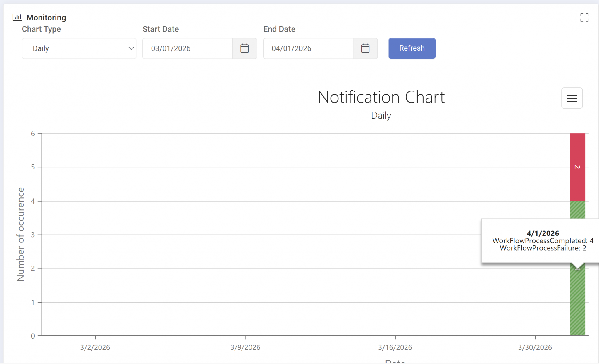Screen dimensions: 599x364
Task: Click the End Date label
Action: point(279,29)
